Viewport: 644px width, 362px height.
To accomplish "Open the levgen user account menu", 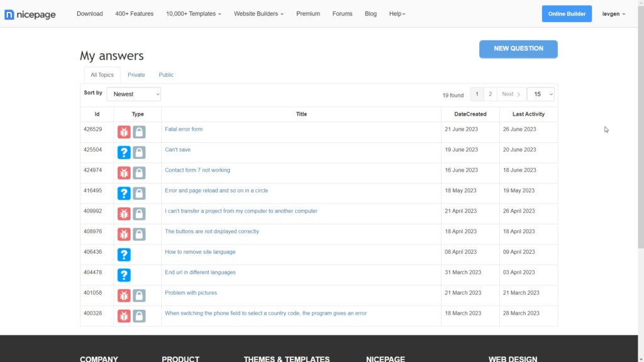I will [613, 14].
